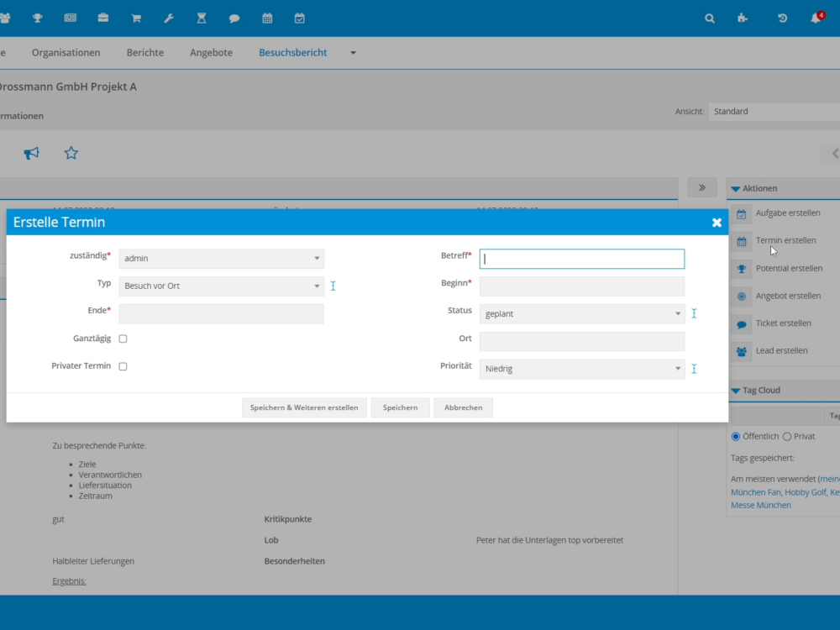Expand the Priorität dropdown
This screenshot has height=630, width=840.
coord(581,369)
